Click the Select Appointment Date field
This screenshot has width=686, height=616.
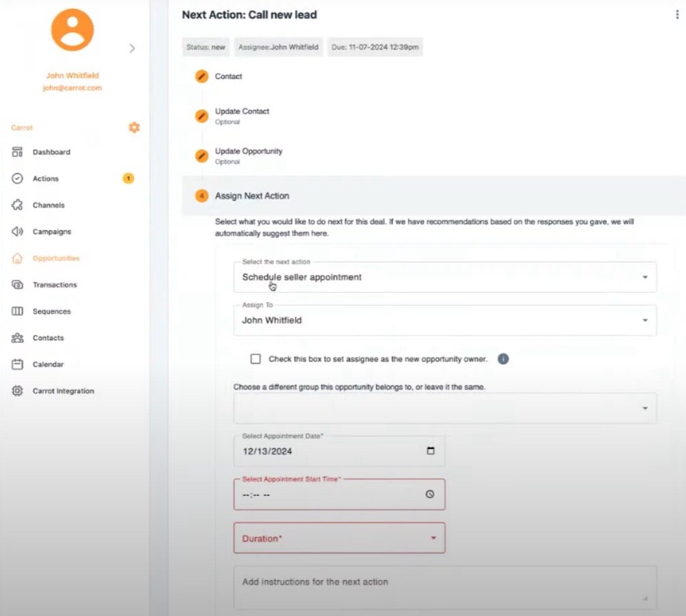click(339, 451)
